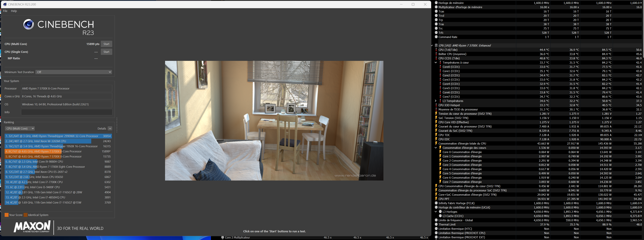Open the CPU (Multi Core) ranking dropdown
Screen dimensions: 644x240
click(x=20, y=129)
